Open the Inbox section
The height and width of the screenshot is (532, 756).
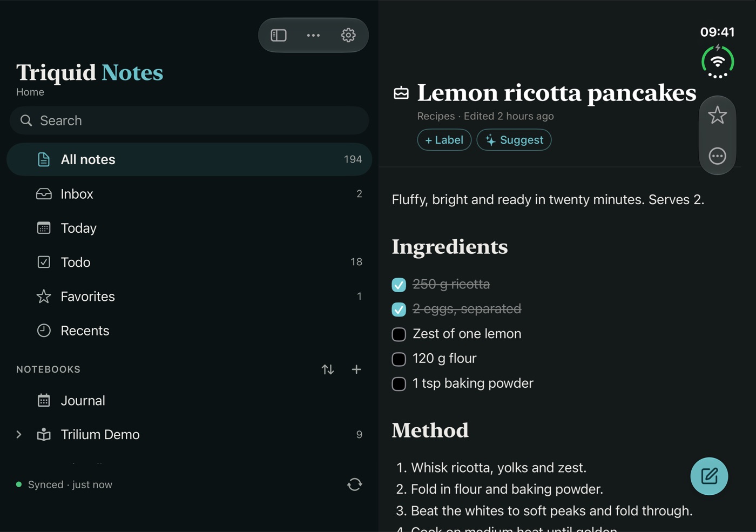point(189,194)
